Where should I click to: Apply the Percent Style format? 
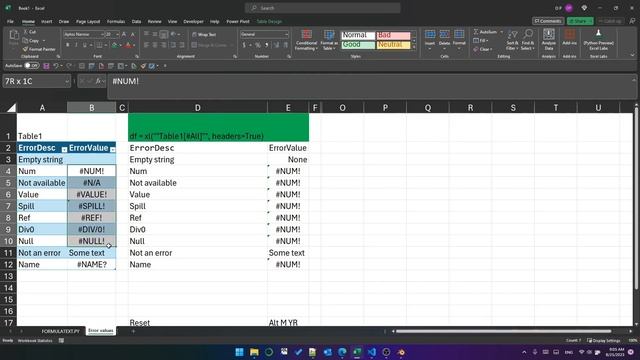(258, 45)
